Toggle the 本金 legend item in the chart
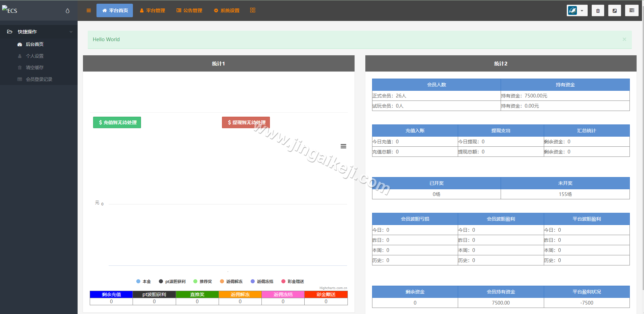The image size is (644, 314). [144, 281]
